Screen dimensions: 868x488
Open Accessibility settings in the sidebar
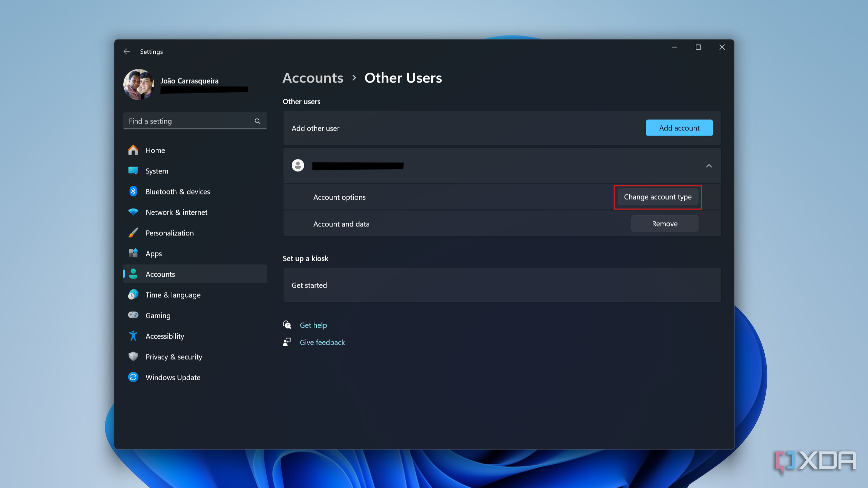point(165,336)
